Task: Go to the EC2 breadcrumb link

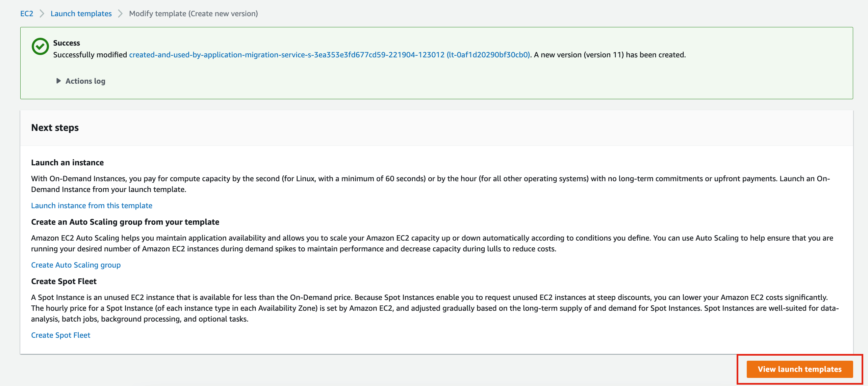Action: (27, 13)
